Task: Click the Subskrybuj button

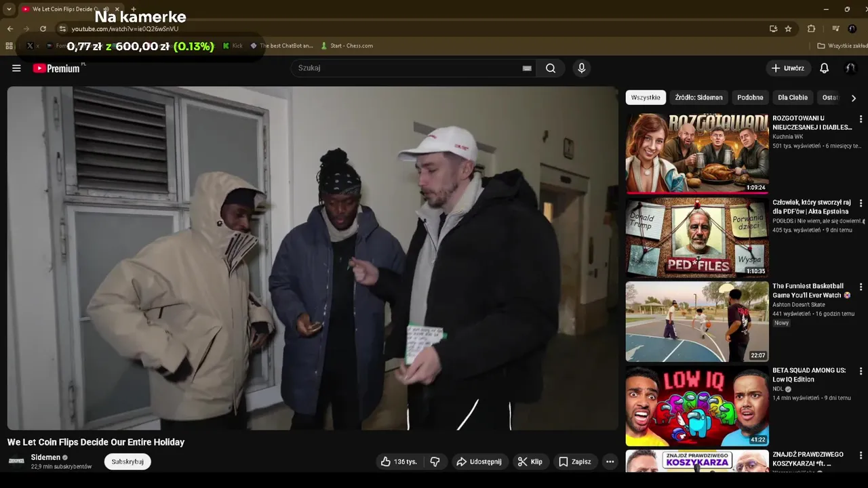Action: (127, 462)
